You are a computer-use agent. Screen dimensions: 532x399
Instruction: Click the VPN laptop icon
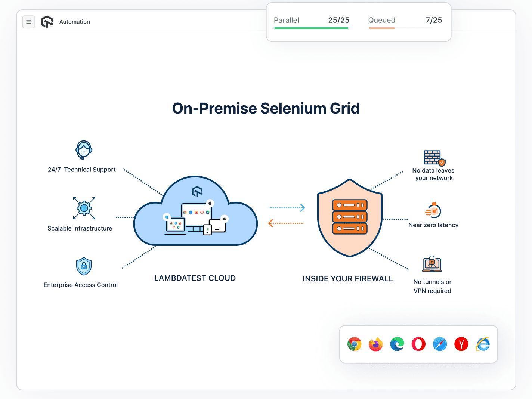[432, 264]
